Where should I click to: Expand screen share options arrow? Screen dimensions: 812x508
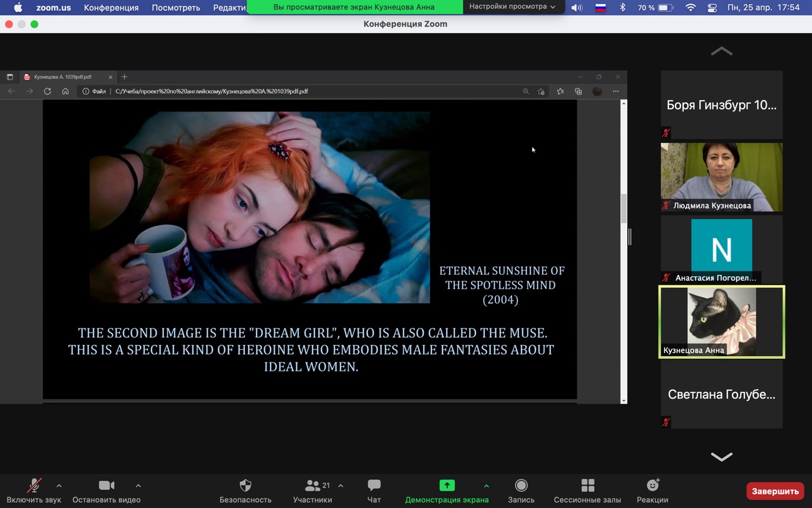pos(487,486)
